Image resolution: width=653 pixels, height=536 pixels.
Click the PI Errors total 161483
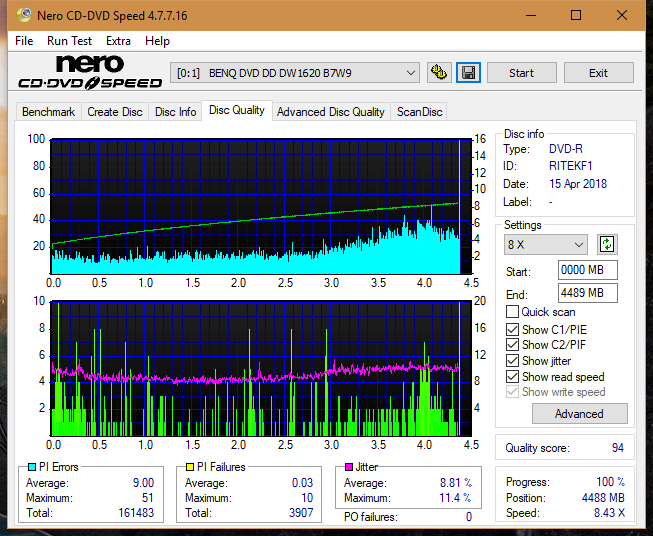(x=136, y=513)
